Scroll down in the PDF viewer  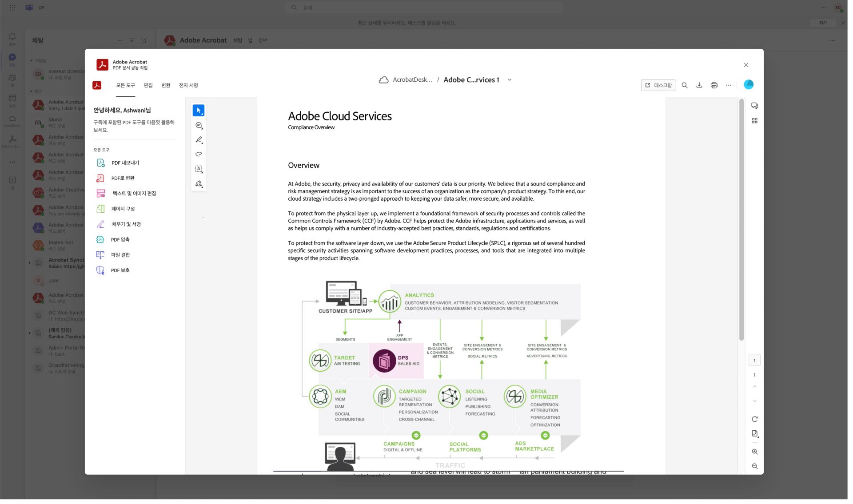[754, 401]
